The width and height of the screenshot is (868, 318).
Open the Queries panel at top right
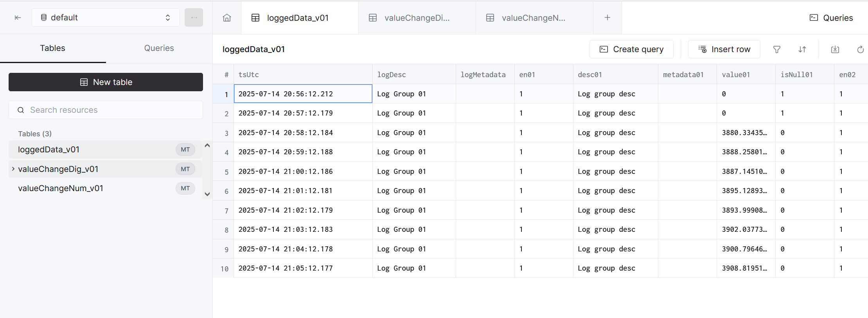click(831, 18)
